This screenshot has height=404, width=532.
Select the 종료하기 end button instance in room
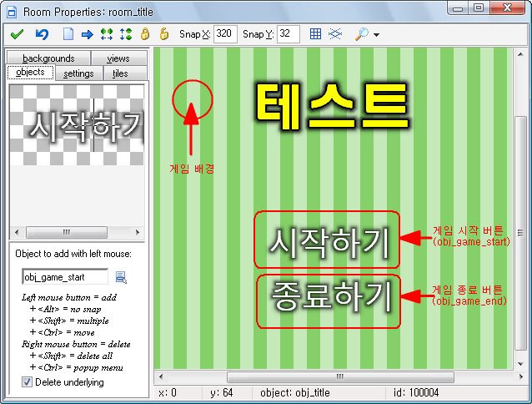click(330, 296)
